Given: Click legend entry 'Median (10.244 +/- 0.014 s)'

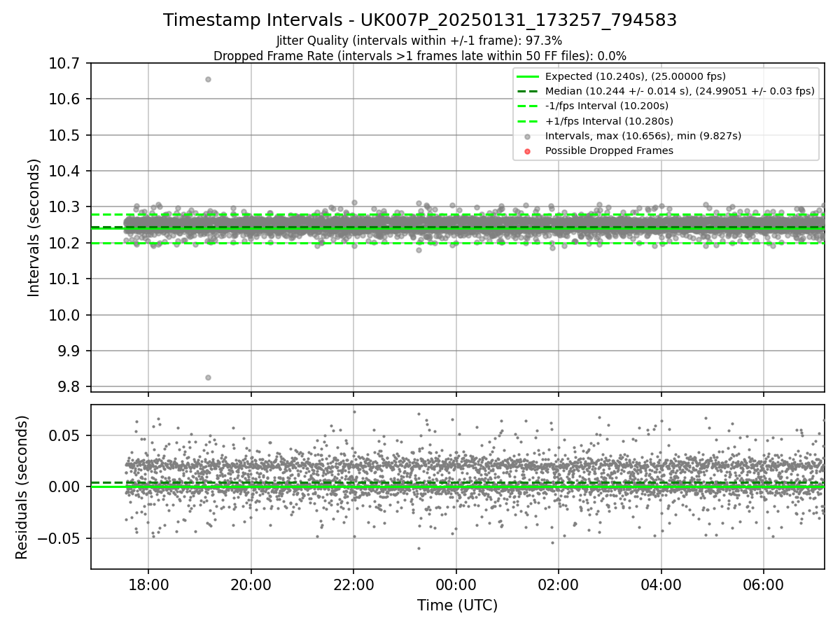Looking at the screenshot, I should (680, 91).
